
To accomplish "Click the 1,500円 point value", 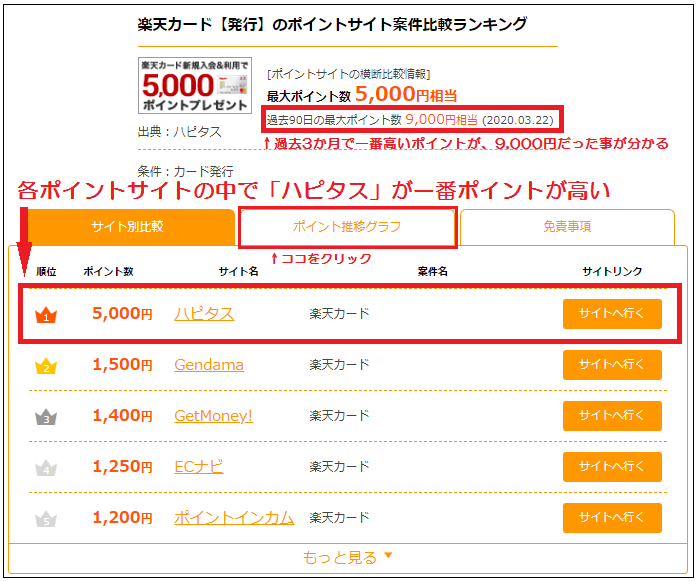I will pyautogui.click(x=122, y=365).
